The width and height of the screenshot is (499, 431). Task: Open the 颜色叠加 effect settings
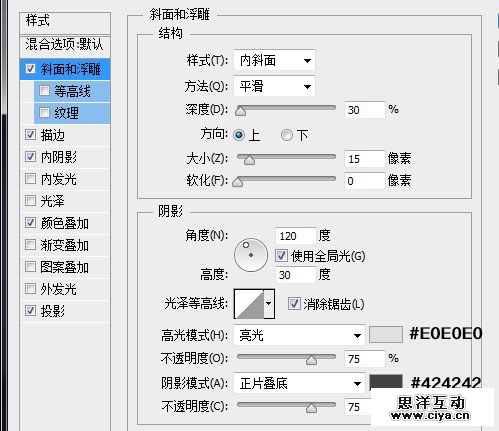(x=65, y=223)
